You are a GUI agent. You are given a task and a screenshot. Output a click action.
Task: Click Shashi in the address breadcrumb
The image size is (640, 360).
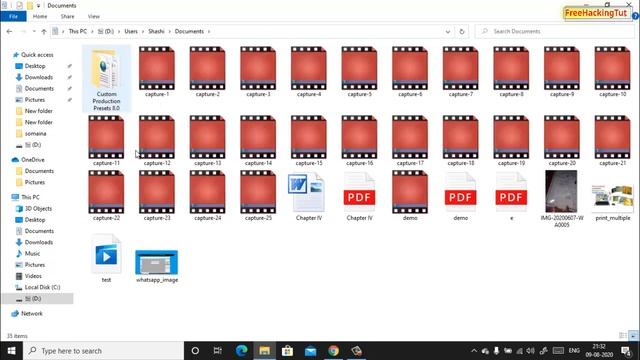click(156, 31)
